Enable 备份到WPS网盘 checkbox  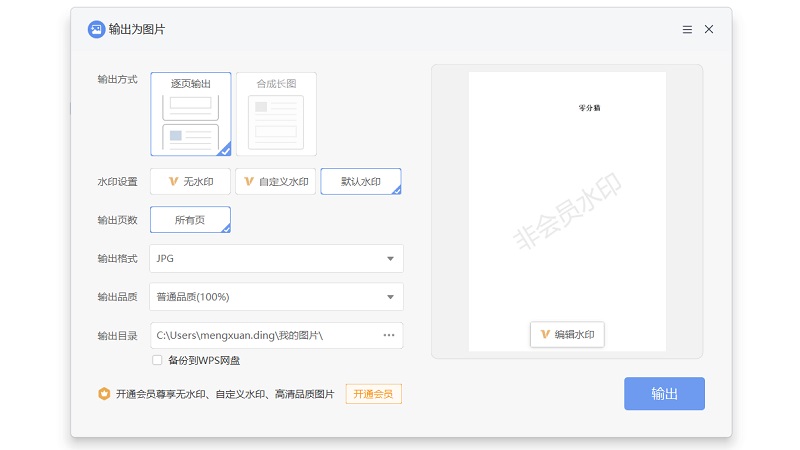coord(157,360)
